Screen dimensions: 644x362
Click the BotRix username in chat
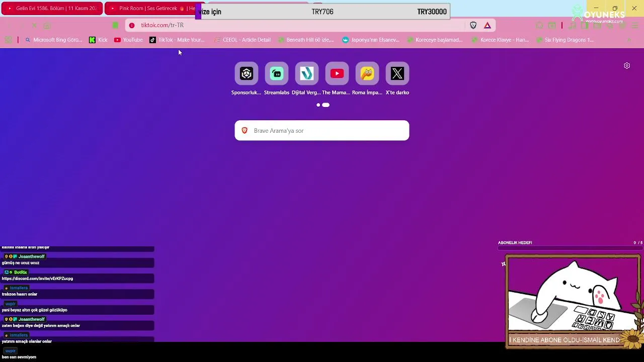pyautogui.click(x=21, y=273)
